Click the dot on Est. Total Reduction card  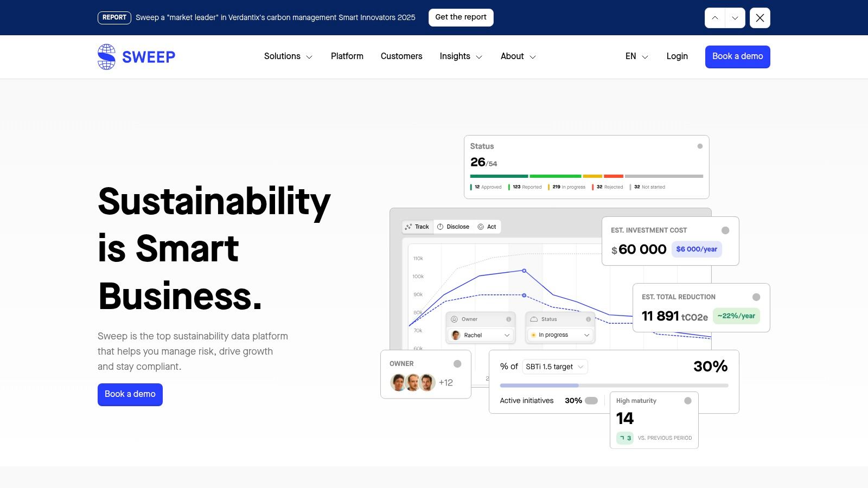click(x=756, y=297)
